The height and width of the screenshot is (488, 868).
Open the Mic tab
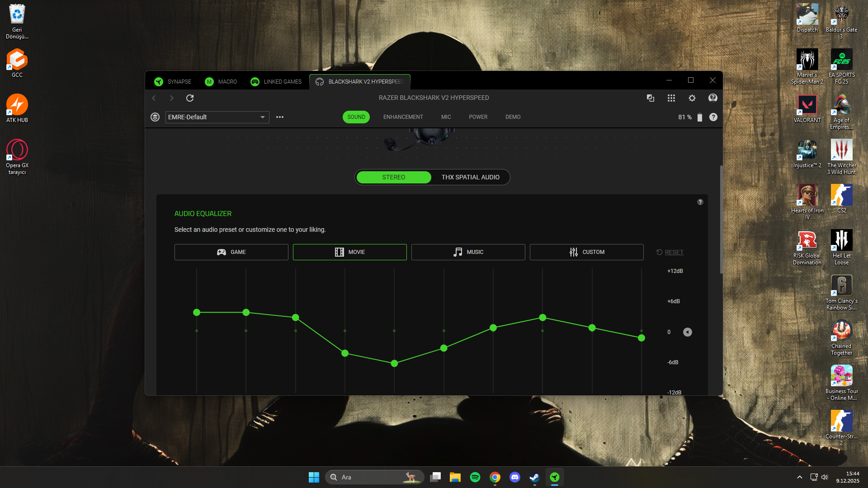click(446, 117)
